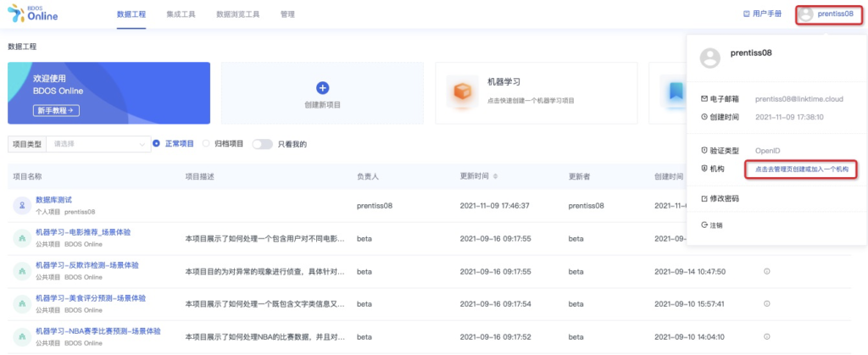Open the 数据库测试 project link

(53, 200)
